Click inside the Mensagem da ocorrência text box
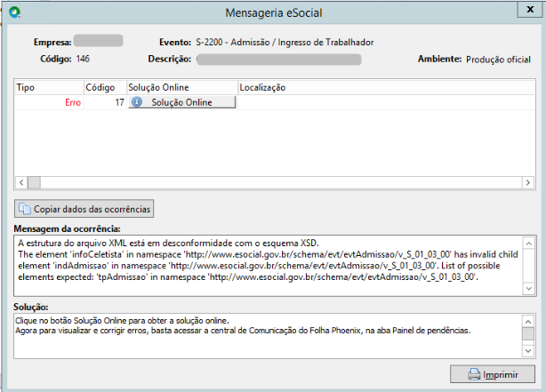 click(269, 266)
